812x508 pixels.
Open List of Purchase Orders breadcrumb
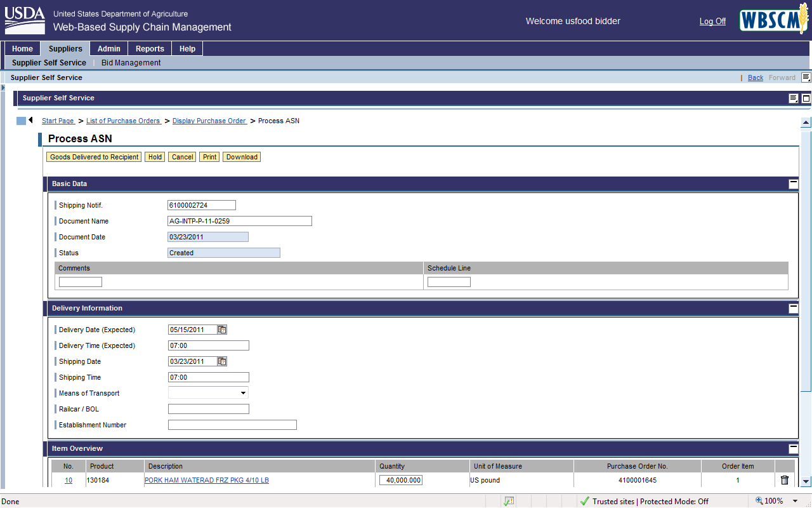coord(124,121)
